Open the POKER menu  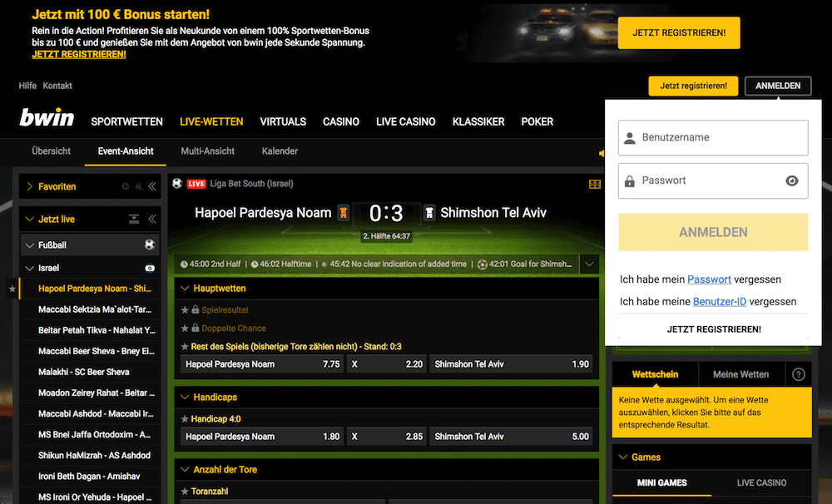537,121
